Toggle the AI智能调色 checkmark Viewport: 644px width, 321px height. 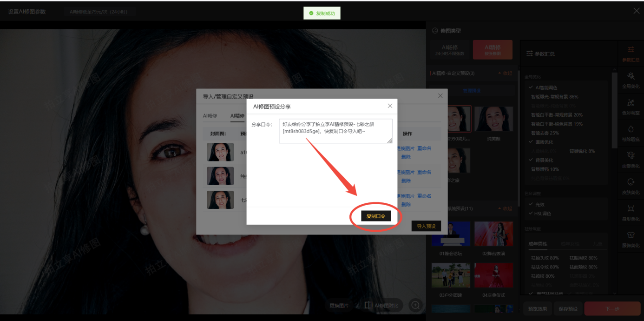point(531,87)
